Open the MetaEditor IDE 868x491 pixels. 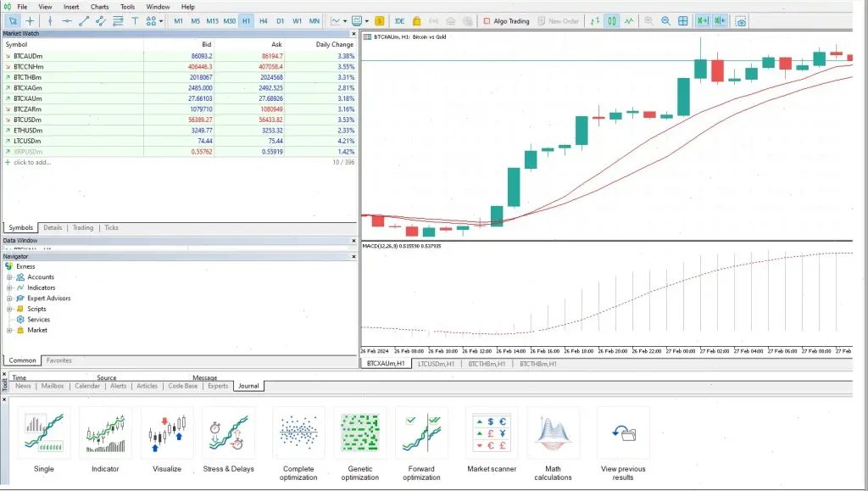pos(399,20)
